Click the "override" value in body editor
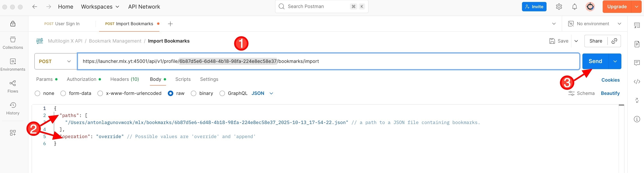The image size is (644, 173). [110, 136]
